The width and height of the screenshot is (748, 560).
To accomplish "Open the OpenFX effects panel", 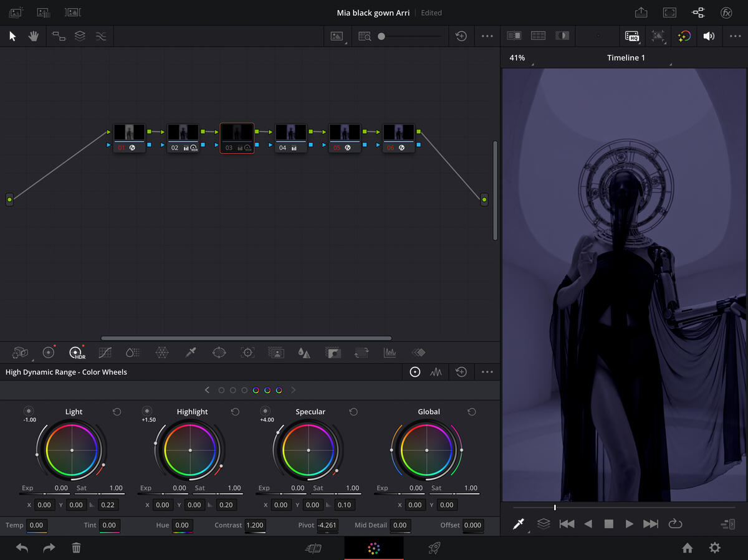I will (726, 12).
